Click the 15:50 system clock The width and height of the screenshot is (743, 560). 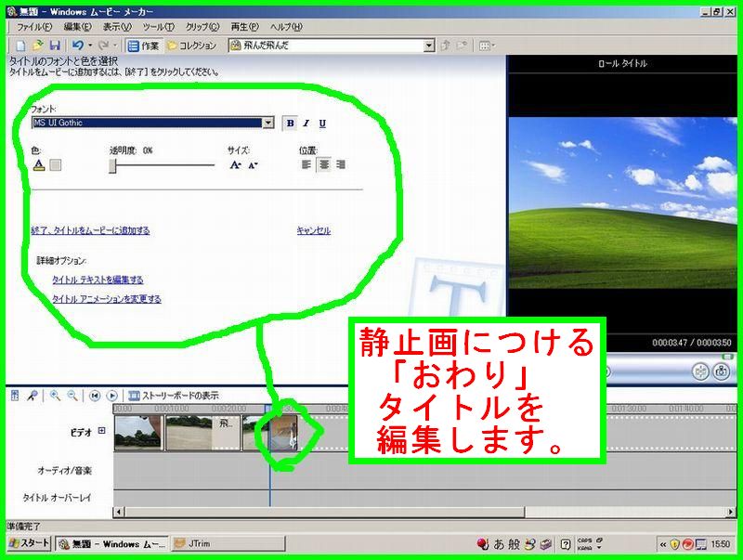coord(721,544)
